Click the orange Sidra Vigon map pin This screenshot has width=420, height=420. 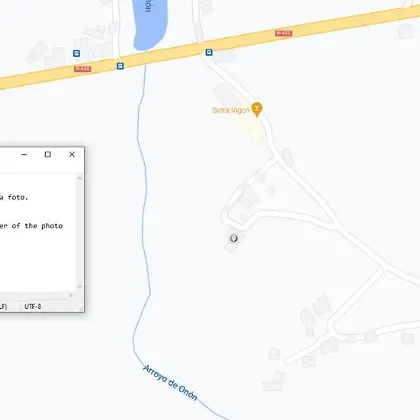point(257,109)
